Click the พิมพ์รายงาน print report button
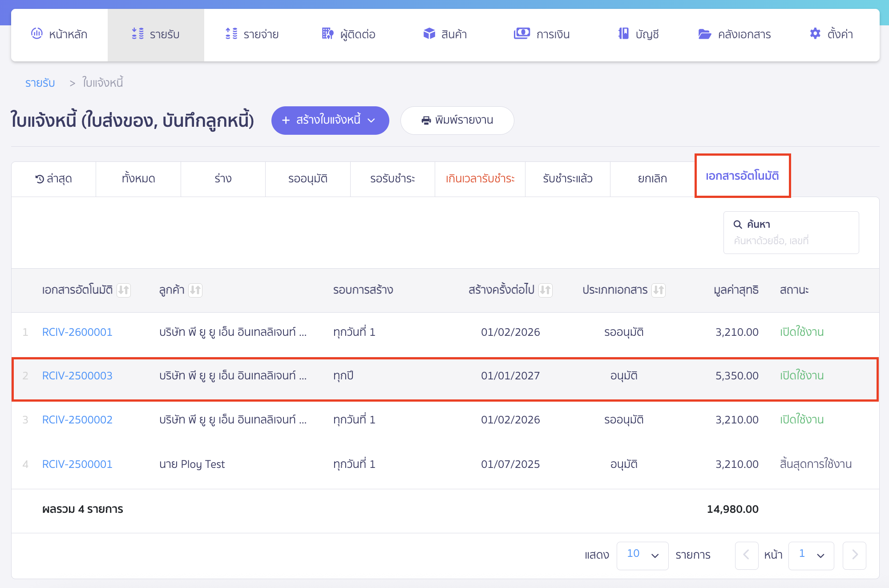The height and width of the screenshot is (588, 889). pos(457,120)
